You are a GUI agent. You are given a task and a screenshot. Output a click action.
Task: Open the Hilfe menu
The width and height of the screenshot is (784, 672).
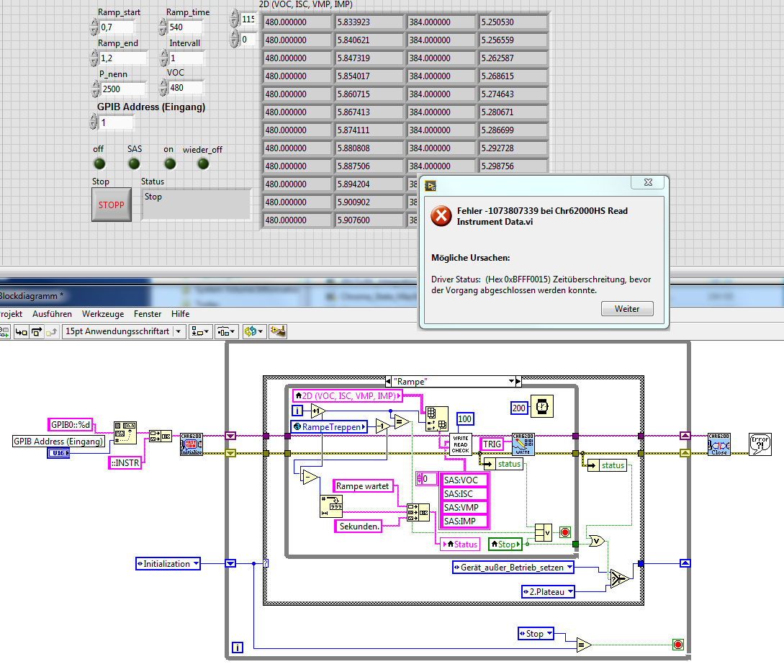pos(181,314)
